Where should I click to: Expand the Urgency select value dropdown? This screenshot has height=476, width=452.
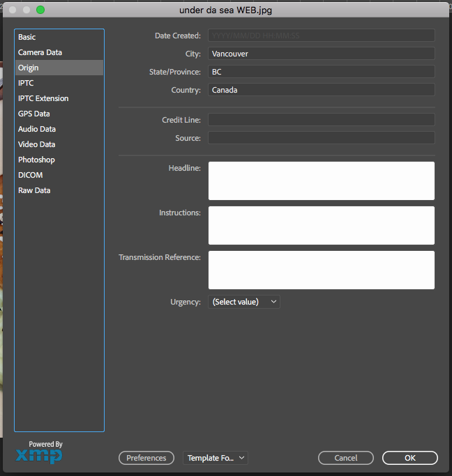[244, 302]
